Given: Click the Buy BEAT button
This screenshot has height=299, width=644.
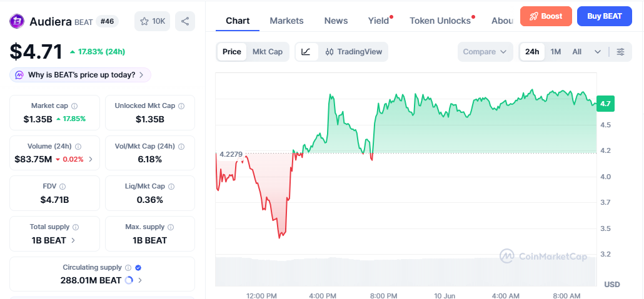Looking at the screenshot, I should 604,16.
